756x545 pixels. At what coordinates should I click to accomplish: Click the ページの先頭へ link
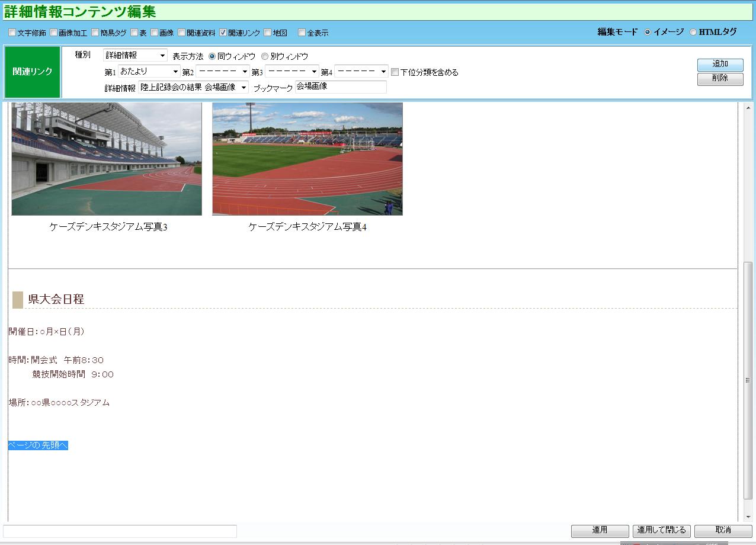coord(38,445)
